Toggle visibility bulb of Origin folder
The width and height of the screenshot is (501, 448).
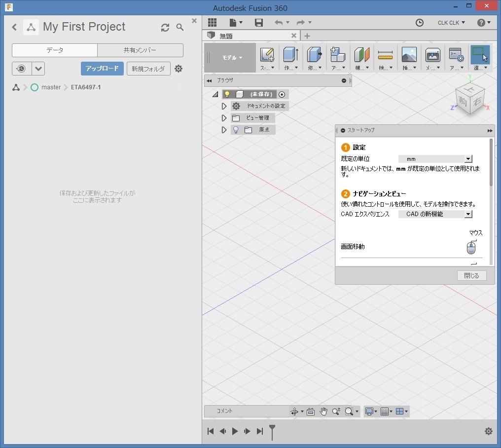tap(236, 129)
